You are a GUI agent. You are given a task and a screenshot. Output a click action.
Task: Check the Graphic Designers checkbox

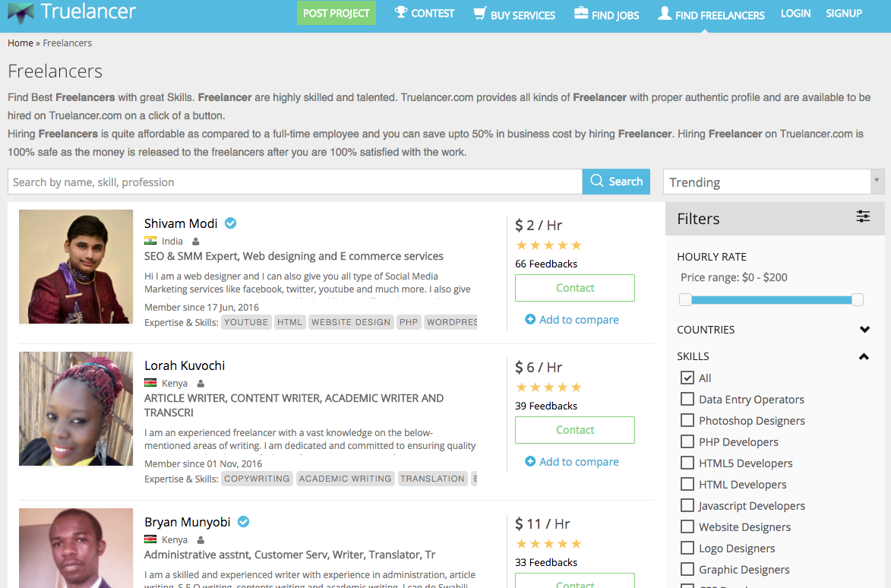(x=687, y=569)
